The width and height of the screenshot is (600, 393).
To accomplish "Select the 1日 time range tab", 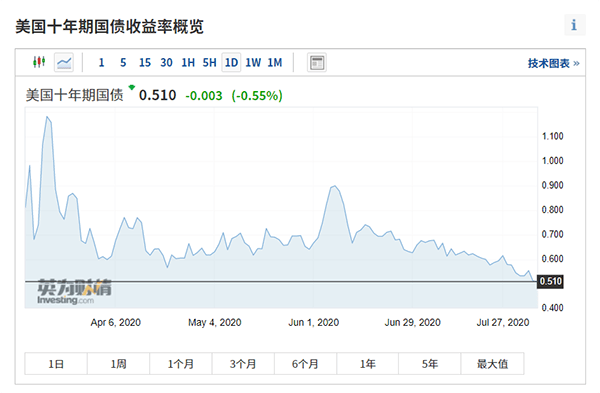I will pos(56,364).
